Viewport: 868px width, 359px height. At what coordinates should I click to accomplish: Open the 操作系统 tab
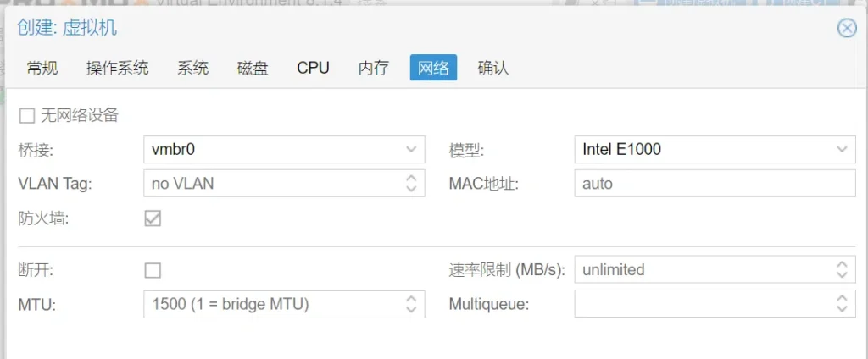[117, 68]
